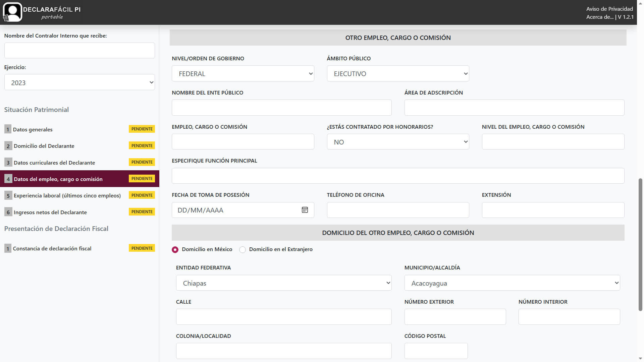This screenshot has width=644, height=362.
Task: Open the Aviso de Privacidad link
Action: (x=609, y=9)
